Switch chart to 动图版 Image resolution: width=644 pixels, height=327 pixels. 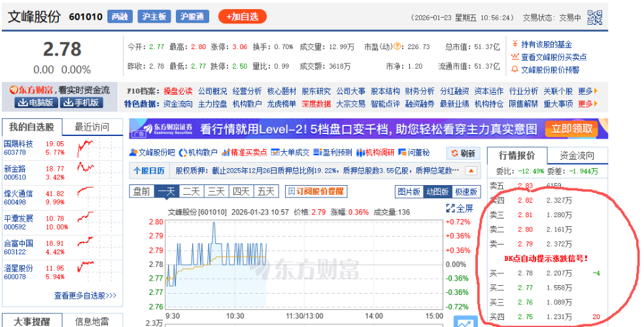point(437,192)
